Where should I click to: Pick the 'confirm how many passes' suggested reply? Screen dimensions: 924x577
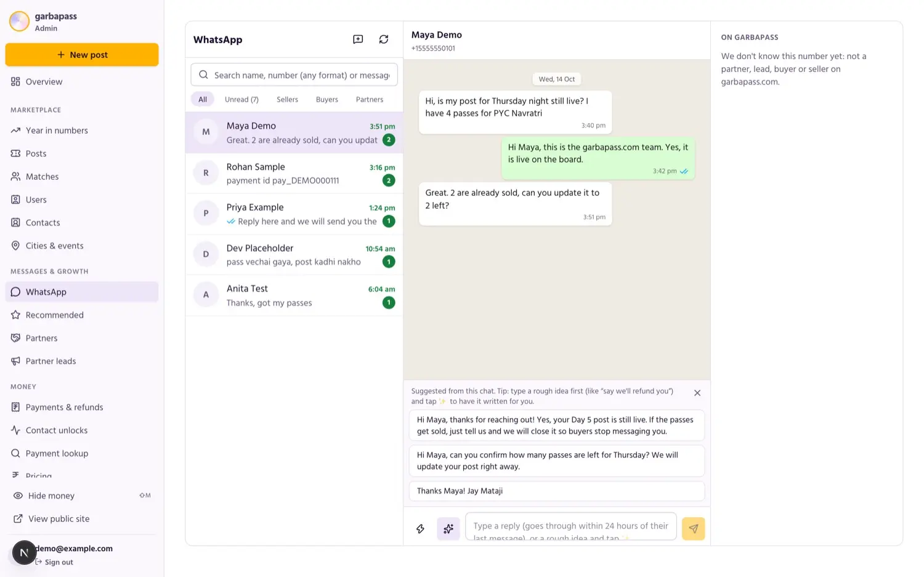557,461
